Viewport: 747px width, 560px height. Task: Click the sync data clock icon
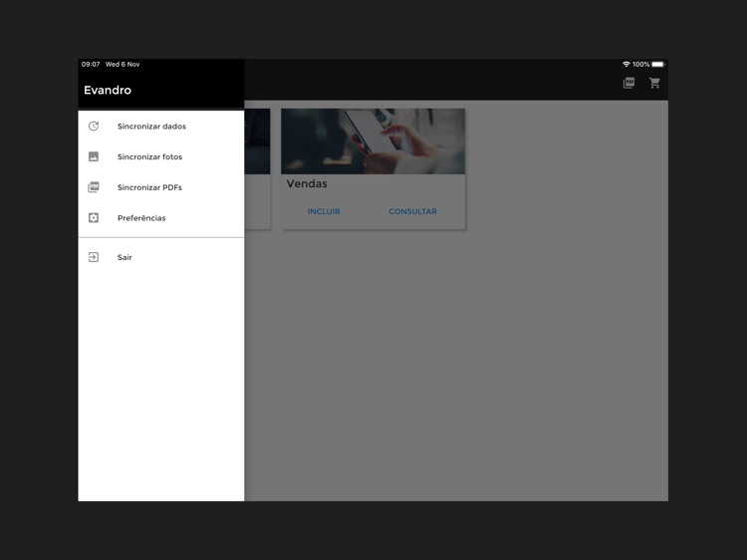94,127
